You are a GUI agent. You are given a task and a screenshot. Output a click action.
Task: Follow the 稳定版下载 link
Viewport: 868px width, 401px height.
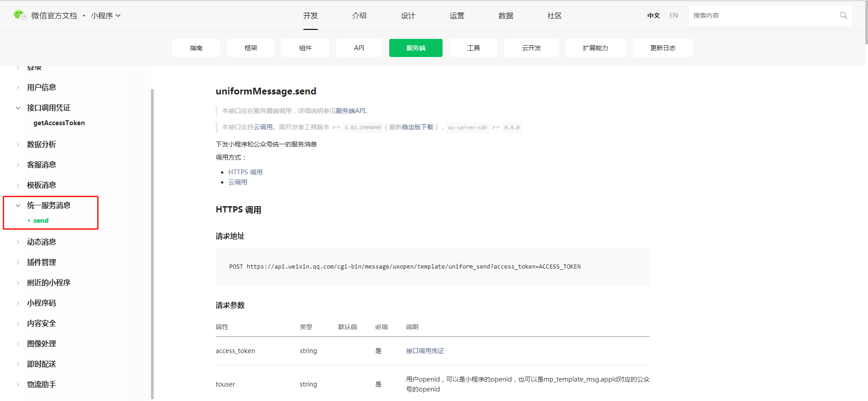[418, 127]
